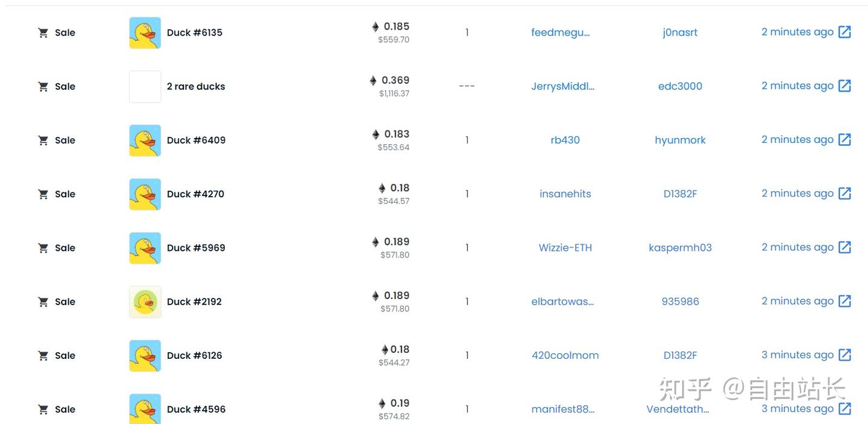Click the cart icon beside Duck #6135
Viewport: 868px width, 424px height.
click(x=43, y=33)
